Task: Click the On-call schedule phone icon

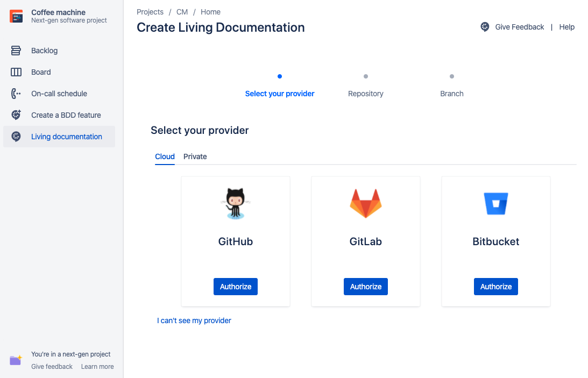Action: click(16, 94)
